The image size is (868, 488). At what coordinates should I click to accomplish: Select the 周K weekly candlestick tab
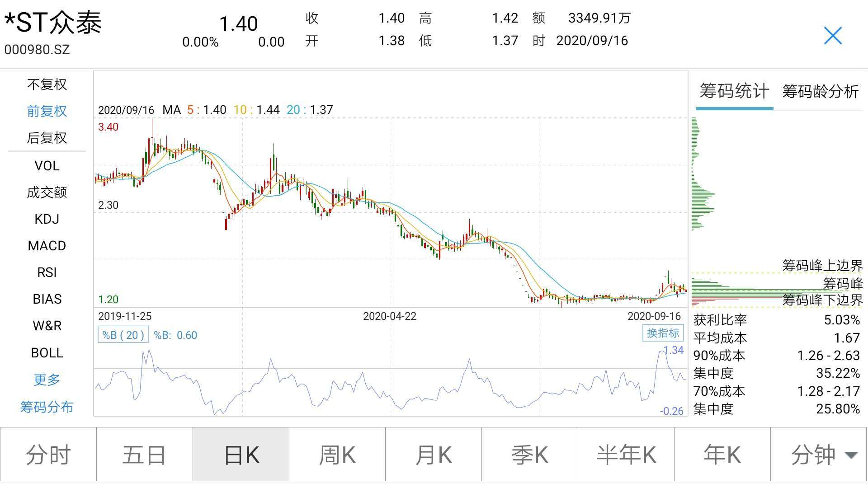(x=337, y=455)
